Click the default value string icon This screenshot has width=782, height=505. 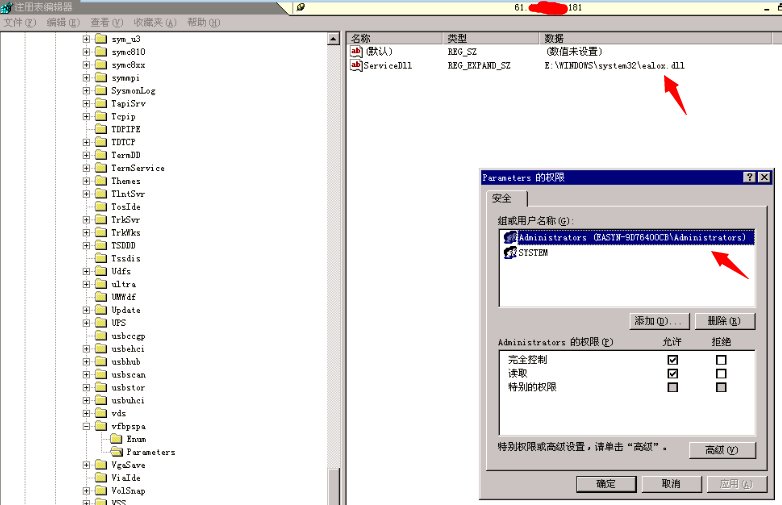point(356,51)
